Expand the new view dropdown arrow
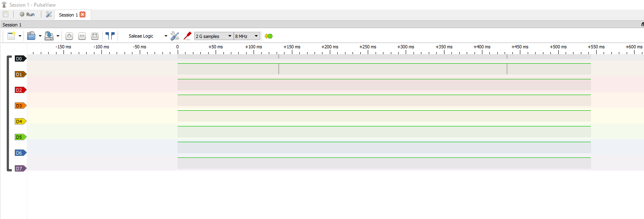Image resolution: width=644 pixels, height=219 pixels. click(x=20, y=36)
